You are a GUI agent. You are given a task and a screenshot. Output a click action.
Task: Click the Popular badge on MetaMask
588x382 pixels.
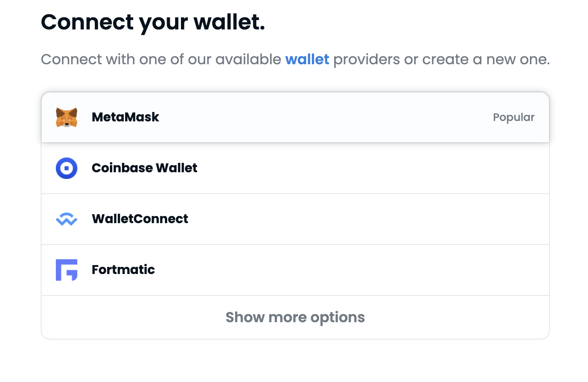click(x=513, y=117)
